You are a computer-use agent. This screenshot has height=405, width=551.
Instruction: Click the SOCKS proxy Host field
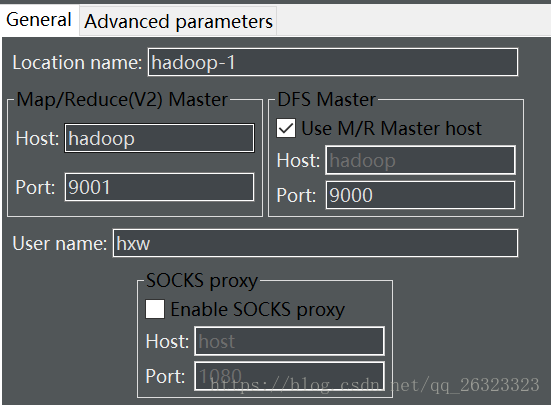point(289,341)
